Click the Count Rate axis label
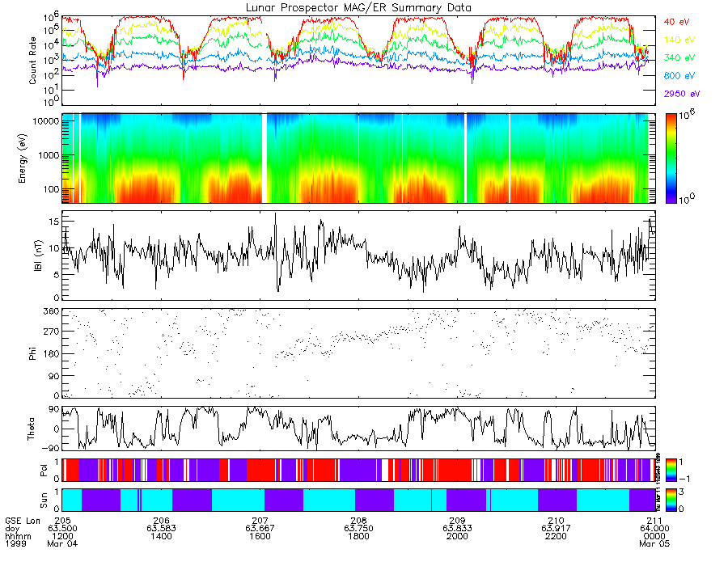 [x=32, y=61]
